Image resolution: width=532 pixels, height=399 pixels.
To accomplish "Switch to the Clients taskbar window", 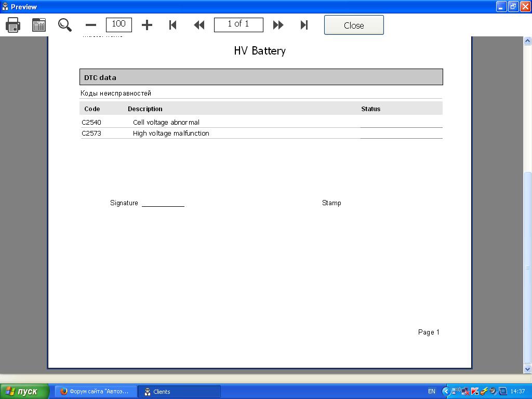I will 179,392.
